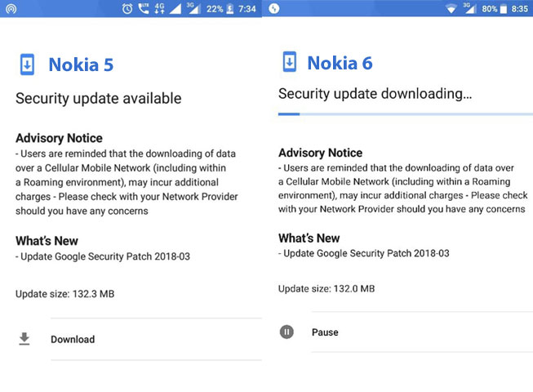Tap 'Update size: 132.3 MB' text

point(65,294)
